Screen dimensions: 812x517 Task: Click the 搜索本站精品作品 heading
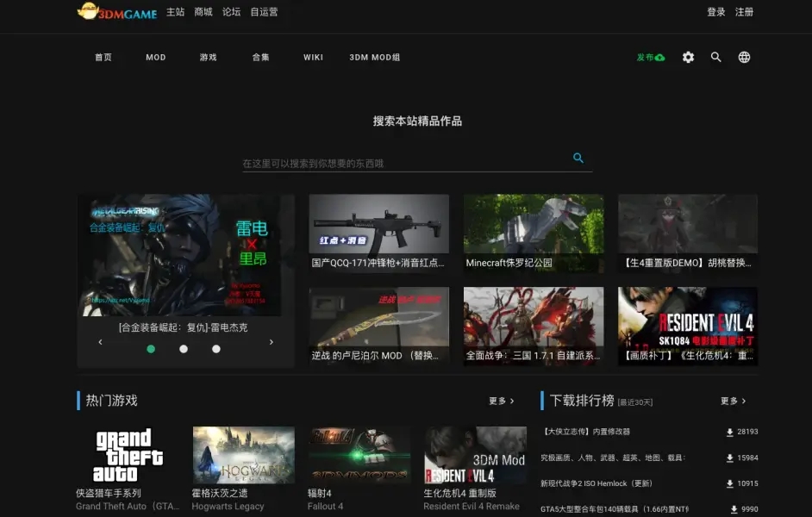417,121
